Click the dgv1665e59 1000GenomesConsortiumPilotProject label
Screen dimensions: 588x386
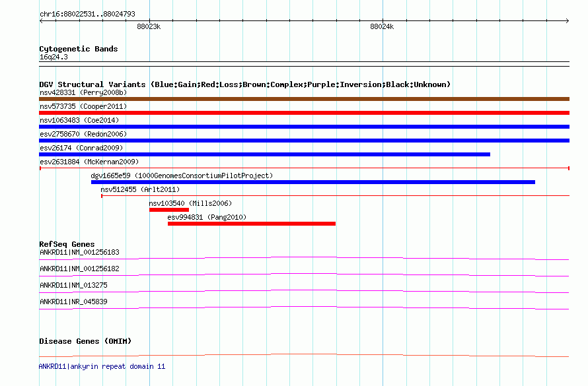coord(182,176)
